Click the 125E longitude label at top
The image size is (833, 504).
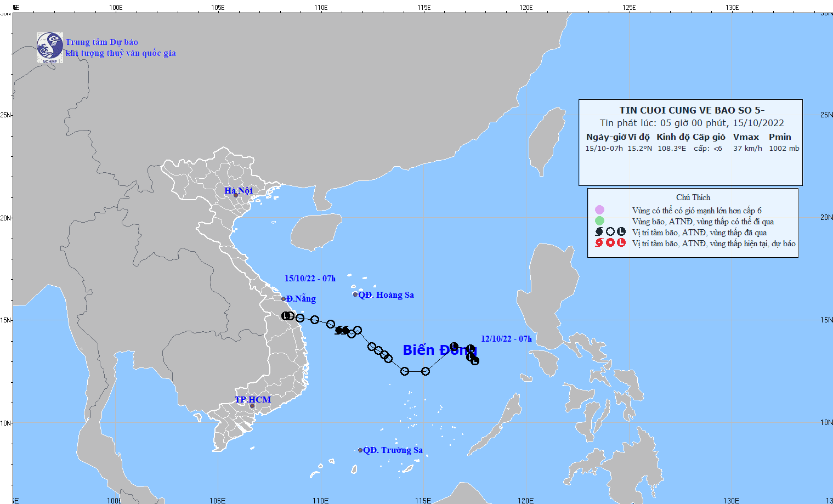(629, 8)
